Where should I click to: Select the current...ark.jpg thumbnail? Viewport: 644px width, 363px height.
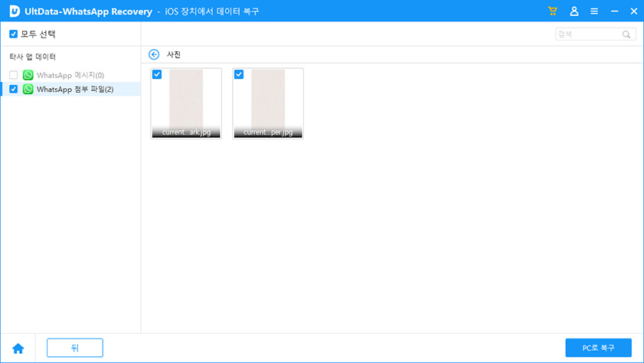(186, 100)
